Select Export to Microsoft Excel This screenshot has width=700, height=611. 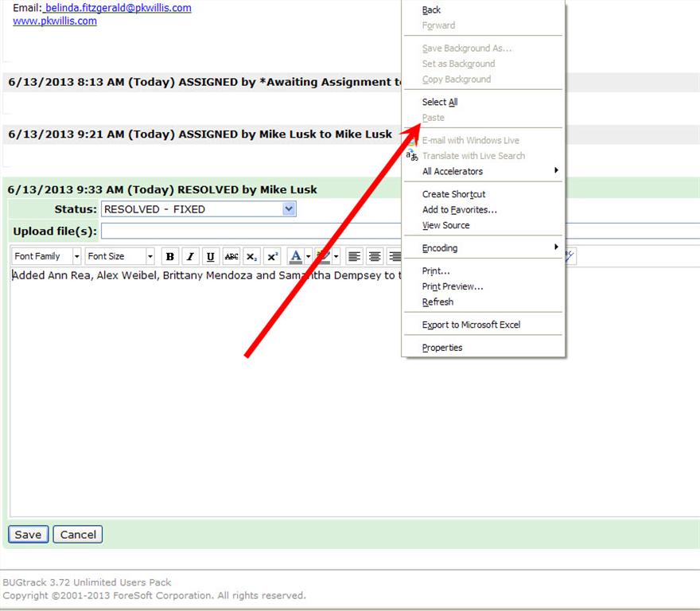tap(471, 325)
